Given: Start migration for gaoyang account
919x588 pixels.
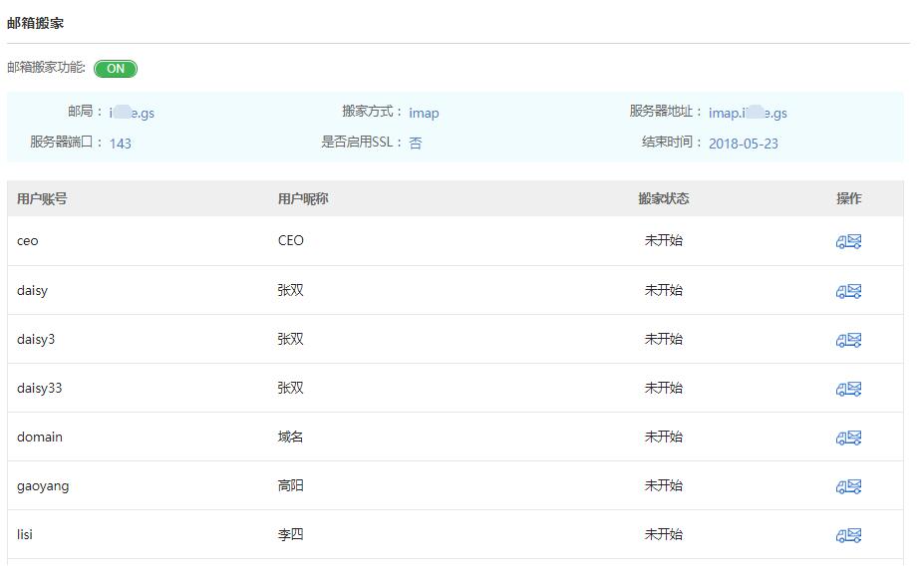Looking at the screenshot, I should point(848,486).
